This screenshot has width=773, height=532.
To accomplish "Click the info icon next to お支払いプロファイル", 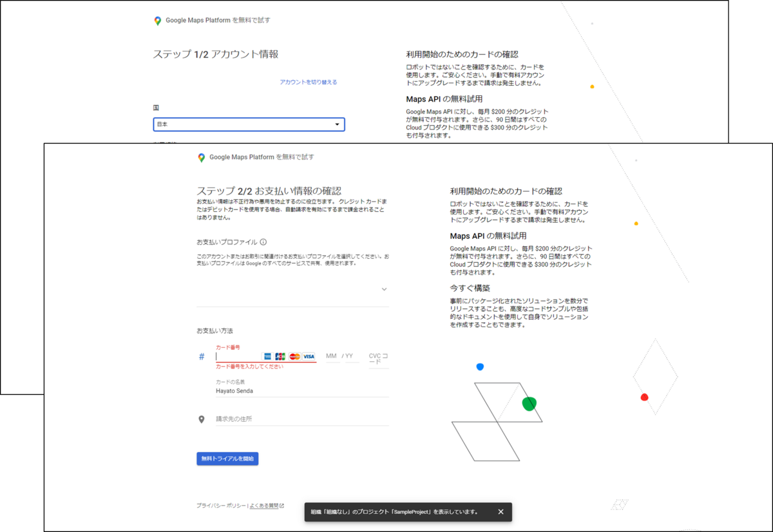I will tap(263, 242).
